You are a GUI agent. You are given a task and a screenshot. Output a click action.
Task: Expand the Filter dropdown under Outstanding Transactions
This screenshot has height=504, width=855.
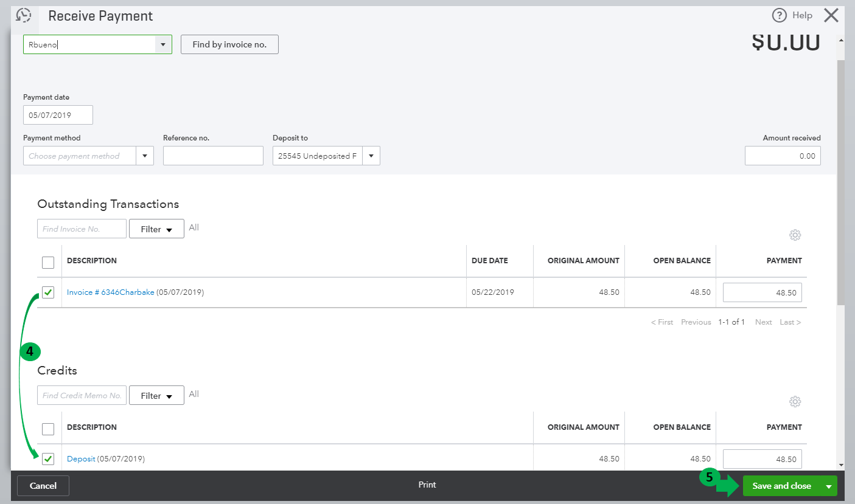tap(156, 229)
